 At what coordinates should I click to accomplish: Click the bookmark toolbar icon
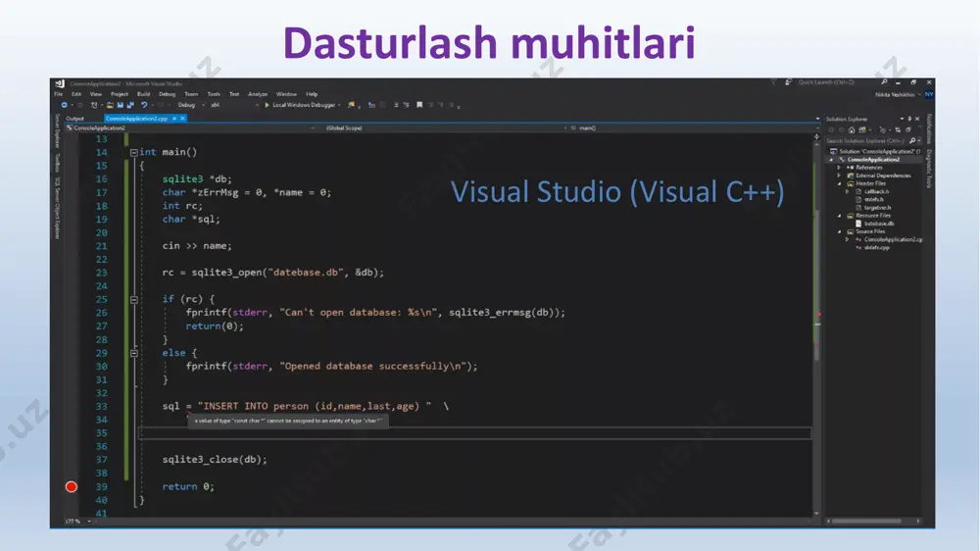(419, 105)
